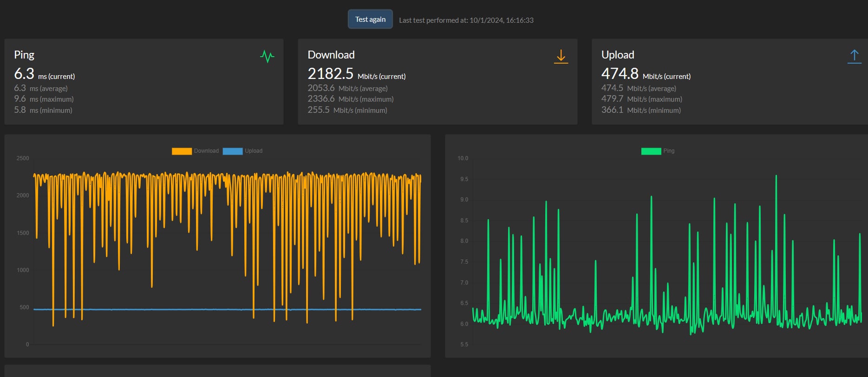Toggle the blue Upload legend swatch
868x377 pixels.
(232, 151)
